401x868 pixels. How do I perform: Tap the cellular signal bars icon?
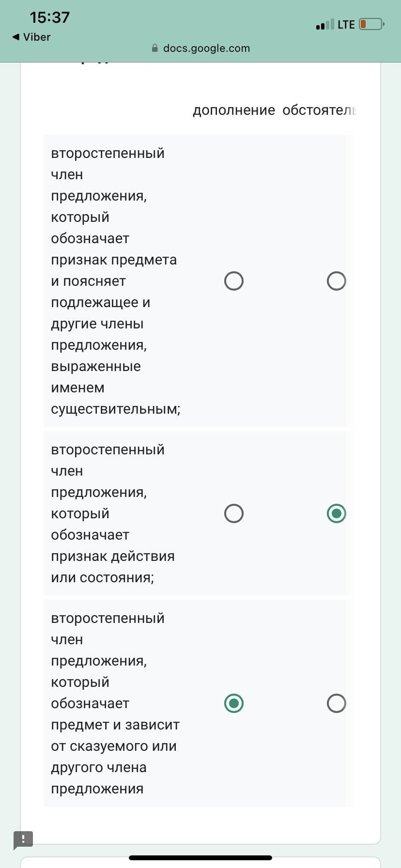pos(324,25)
